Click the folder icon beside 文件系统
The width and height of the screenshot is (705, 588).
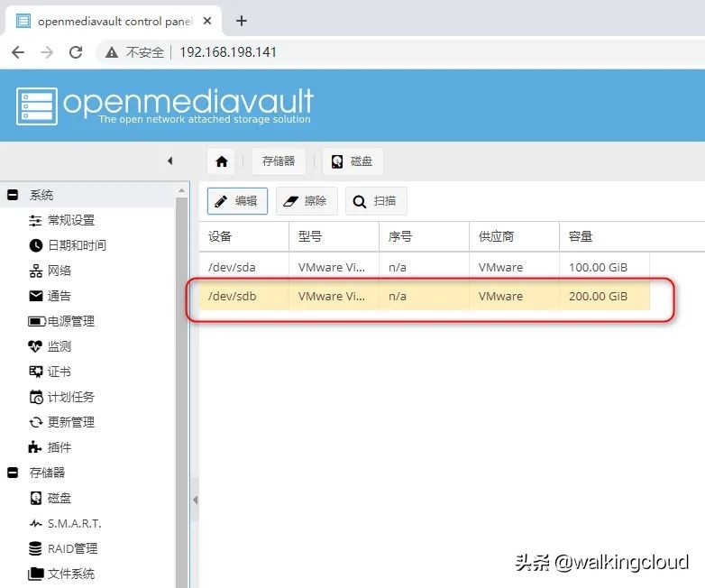(36, 574)
